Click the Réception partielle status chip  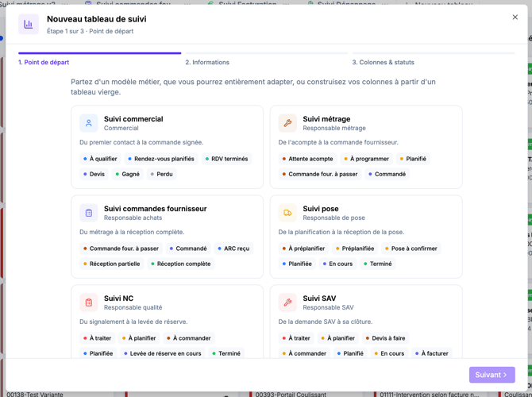click(x=111, y=264)
